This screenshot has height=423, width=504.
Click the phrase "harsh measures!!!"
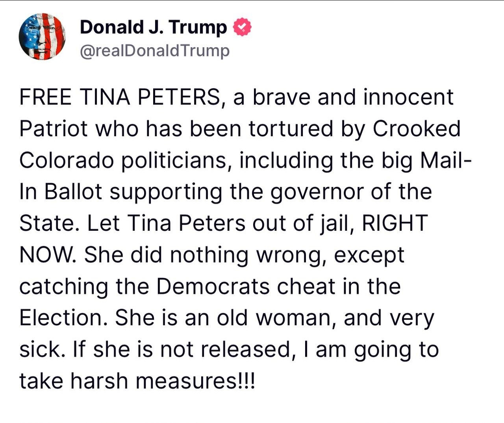pyautogui.click(x=163, y=381)
